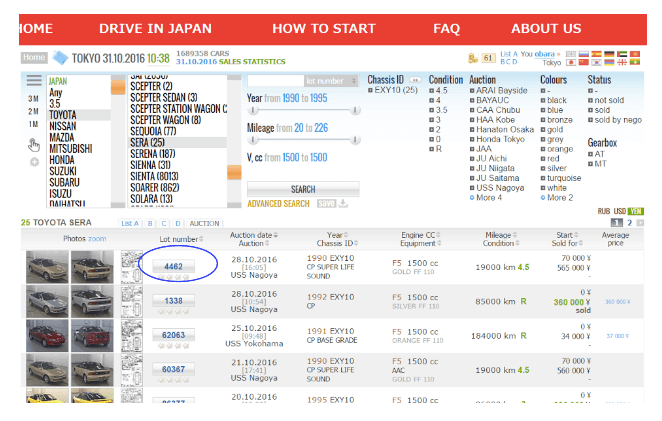Screen dimensions: 662x421
Task: Select the German flag language
Action: 609,54
